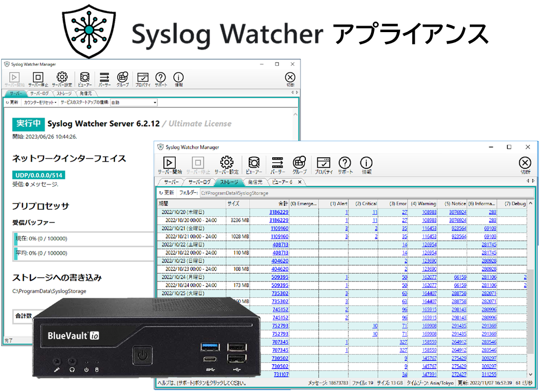Click status bar サイズ: 13 GB

[390, 383]
